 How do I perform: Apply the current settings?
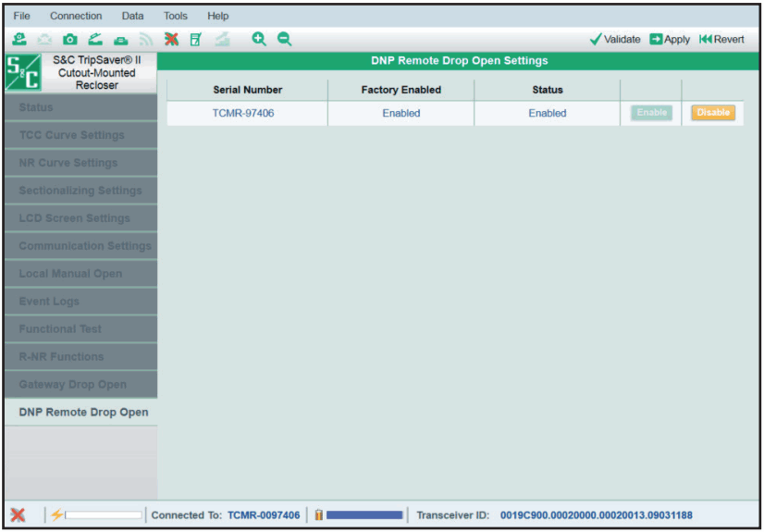(x=670, y=40)
